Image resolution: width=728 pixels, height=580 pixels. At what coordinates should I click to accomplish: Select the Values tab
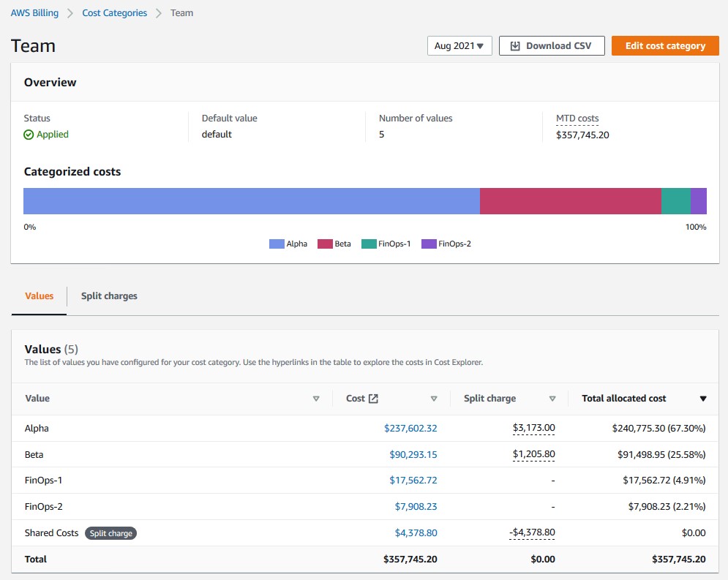[x=38, y=296]
